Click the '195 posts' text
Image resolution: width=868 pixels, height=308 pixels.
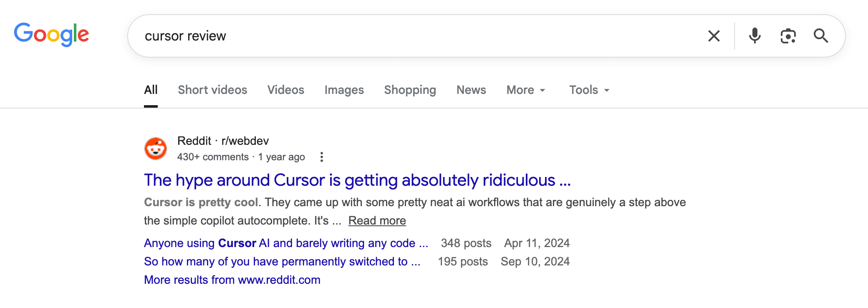463,261
